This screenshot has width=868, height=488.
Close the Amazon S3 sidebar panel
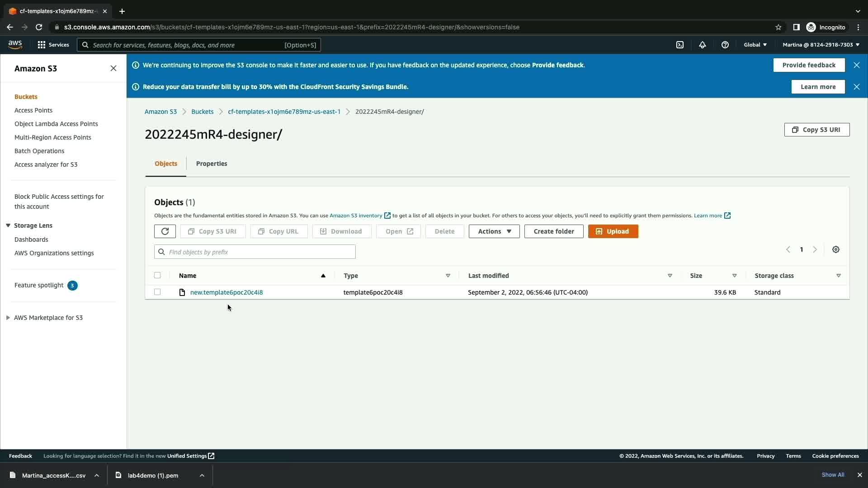click(113, 68)
